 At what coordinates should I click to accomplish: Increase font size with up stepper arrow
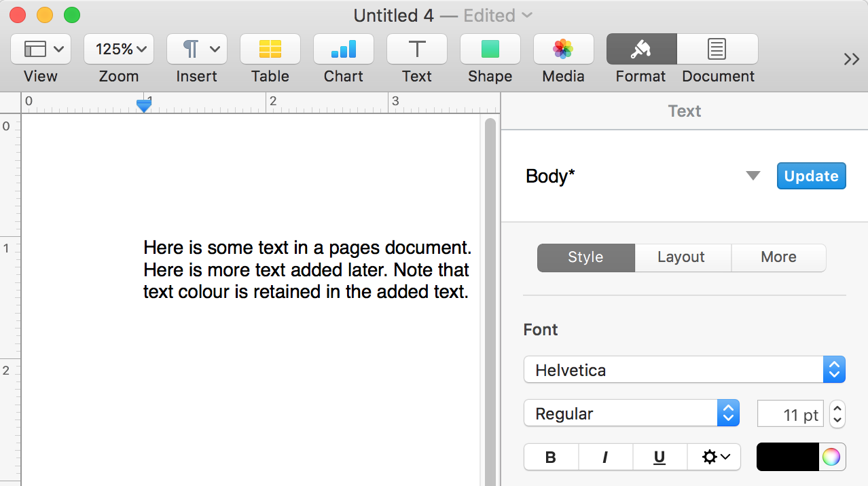point(837,407)
